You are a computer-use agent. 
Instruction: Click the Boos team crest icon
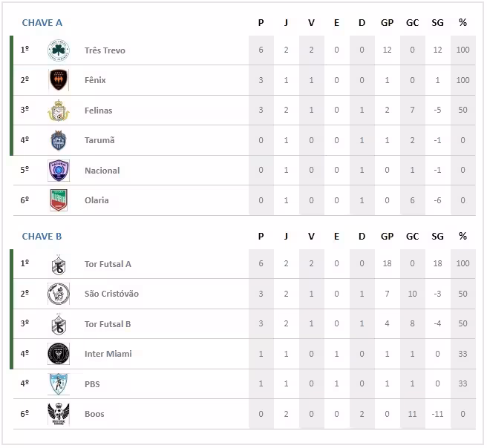point(59,414)
